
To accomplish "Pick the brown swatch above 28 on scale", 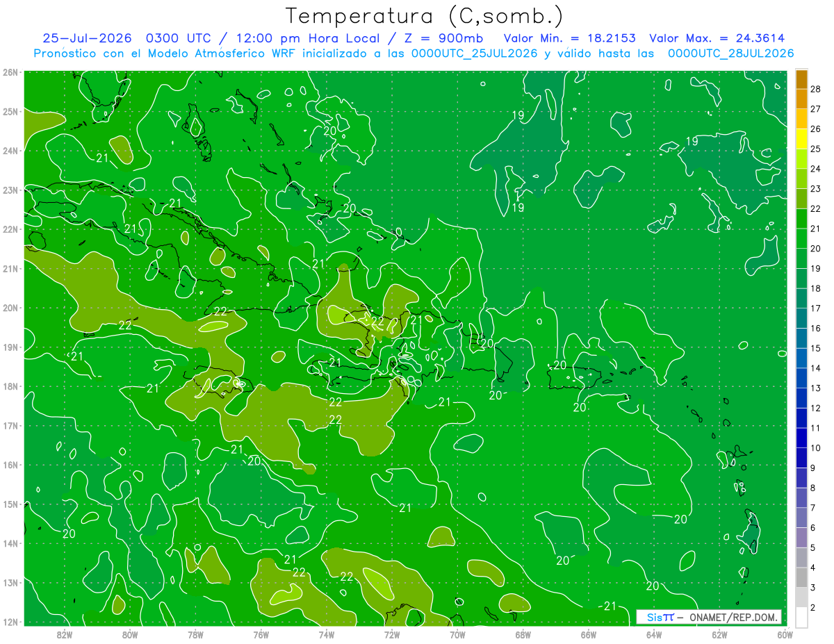I will (x=802, y=79).
